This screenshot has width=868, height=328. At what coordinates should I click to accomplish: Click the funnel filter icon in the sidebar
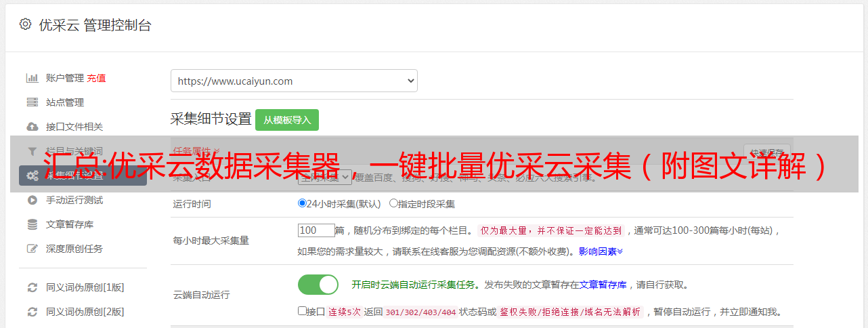pyautogui.click(x=32, y=151)
